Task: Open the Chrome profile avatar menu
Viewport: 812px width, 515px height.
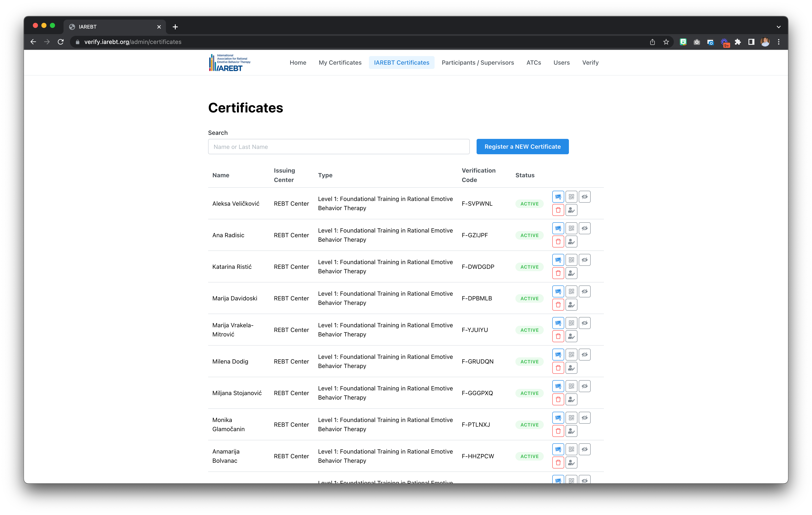Action: click(765, 42)
